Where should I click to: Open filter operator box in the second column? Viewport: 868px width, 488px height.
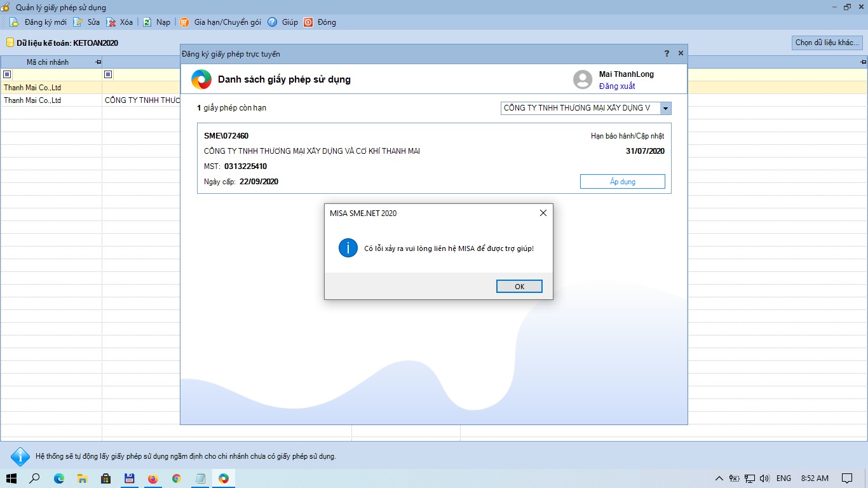coord(108,74)
